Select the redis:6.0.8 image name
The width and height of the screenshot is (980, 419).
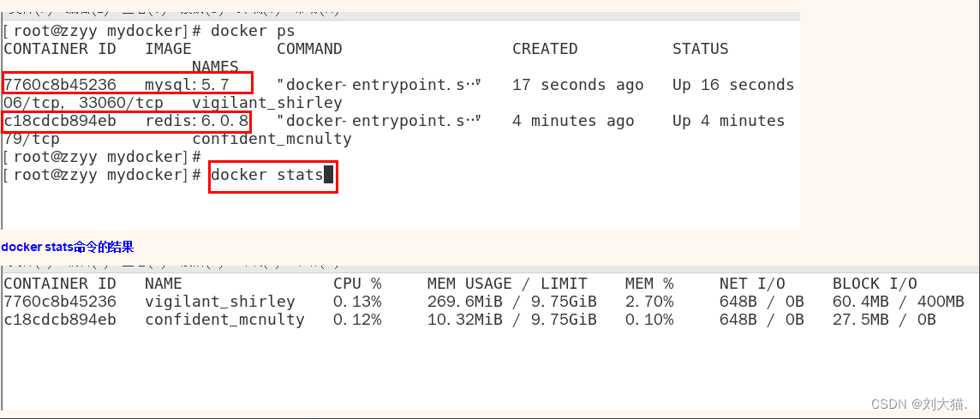point(197,121)
